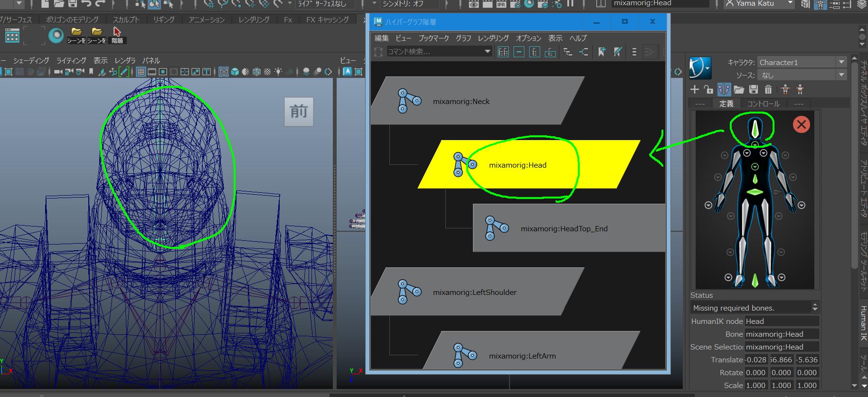Open the 編集 menu in Hypergraph

point(382,38)
